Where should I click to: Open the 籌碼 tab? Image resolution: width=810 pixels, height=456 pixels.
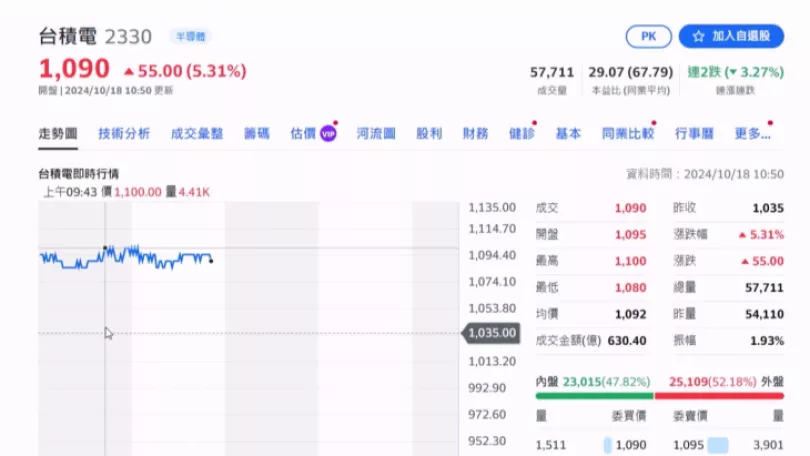pos(257,134)
